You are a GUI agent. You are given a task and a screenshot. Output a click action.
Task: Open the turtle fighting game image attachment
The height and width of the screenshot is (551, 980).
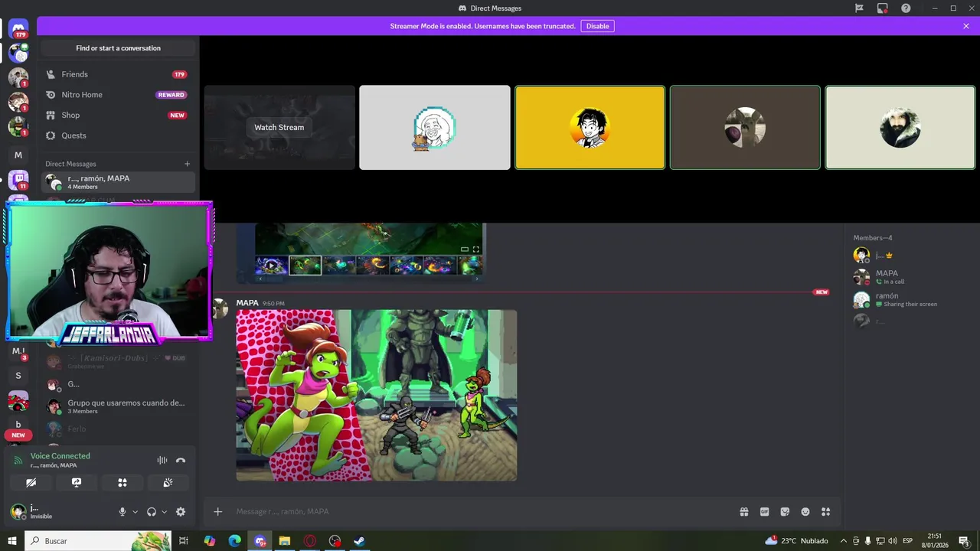(377, 395)
